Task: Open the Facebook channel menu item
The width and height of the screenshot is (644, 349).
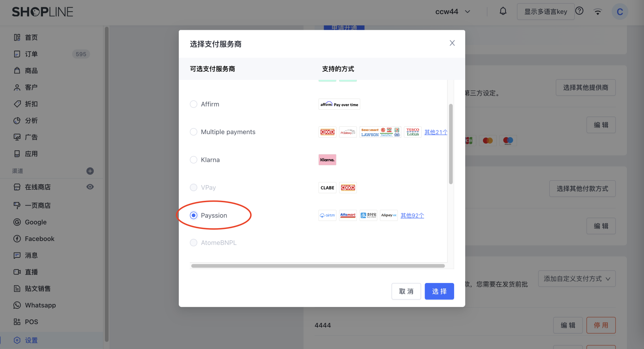Action: pyautogui.click(x=39, y=239)
